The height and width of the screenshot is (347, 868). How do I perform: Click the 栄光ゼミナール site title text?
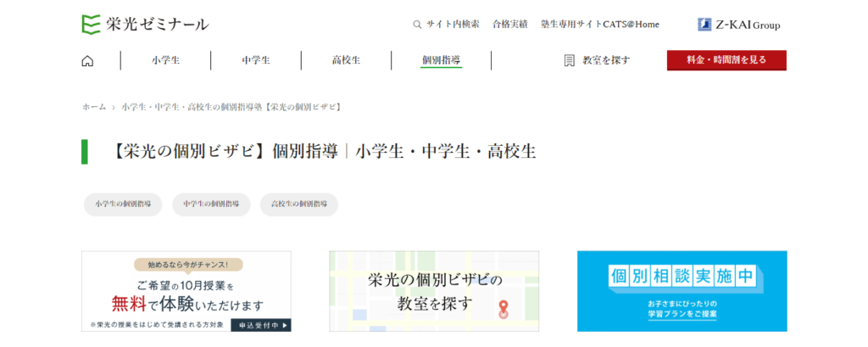click(157, 25)
